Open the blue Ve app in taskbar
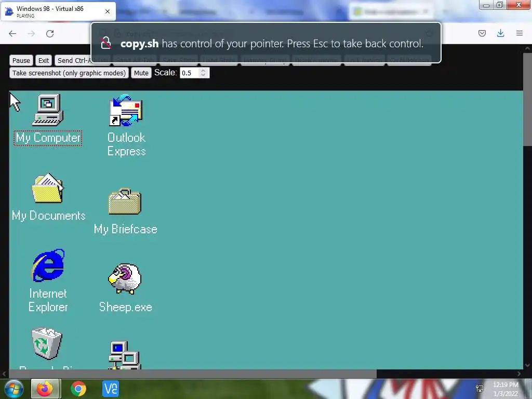The image size is (532, 399). (x=111, y=389)
